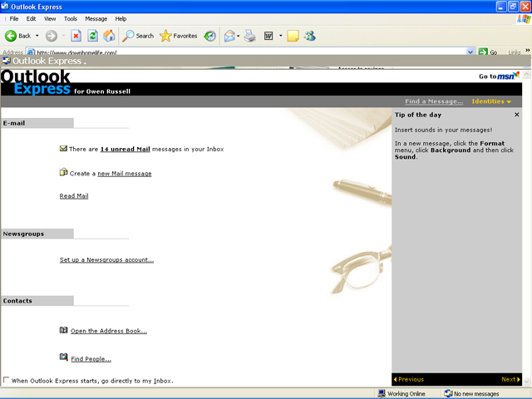Click the unread mail envelope icon

pos(63,148)
